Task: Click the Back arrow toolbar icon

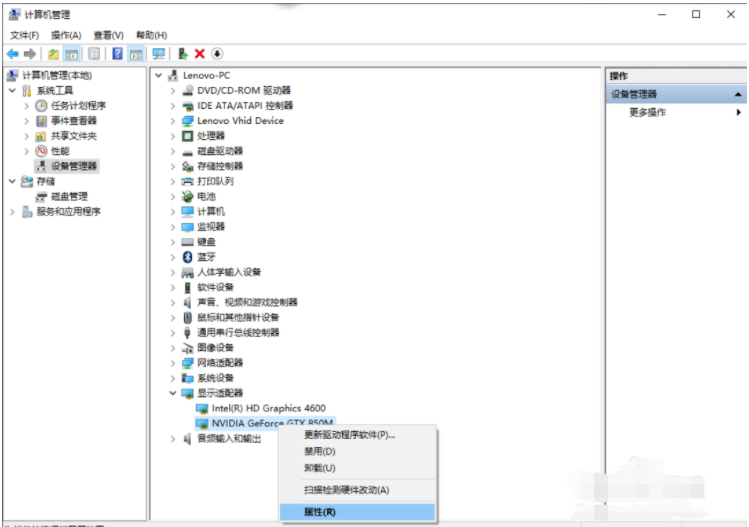Action: coord(12,53)
